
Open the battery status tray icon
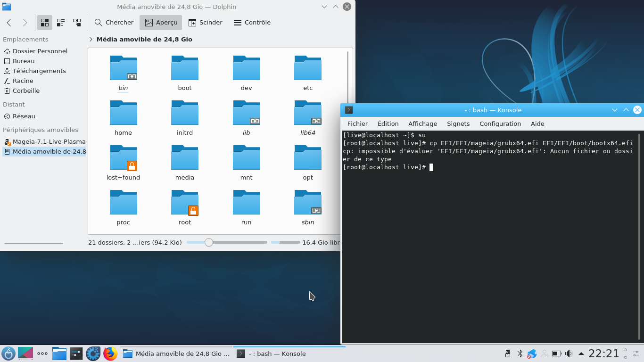pyautogui.click(x=557, y=354)
